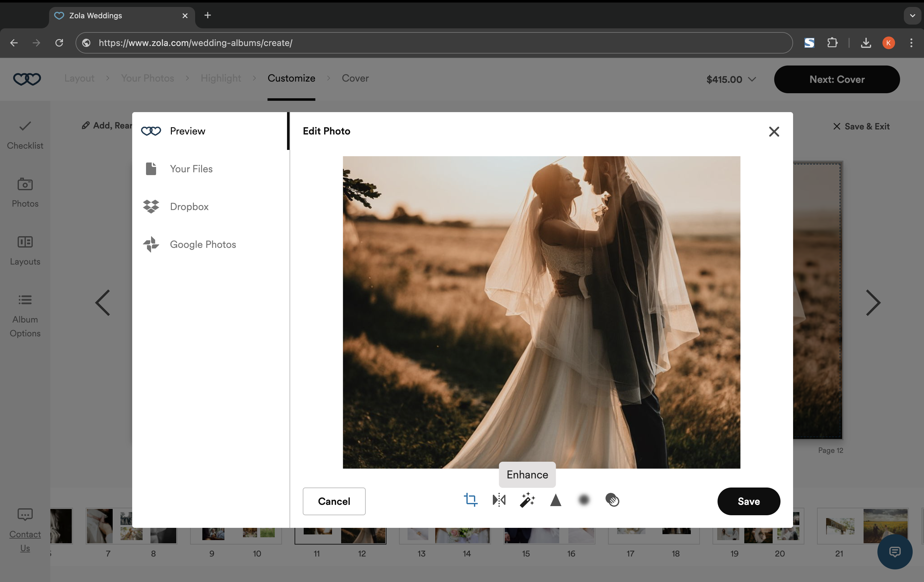
Task: Choose Dropbox as photo source
Action: [x=189, y=207]
